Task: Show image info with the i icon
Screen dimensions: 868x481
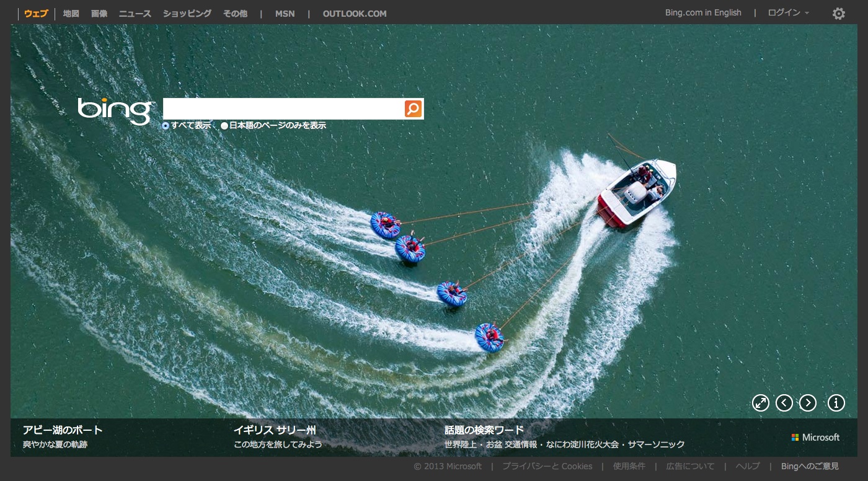Action: [x=836, y=403]
